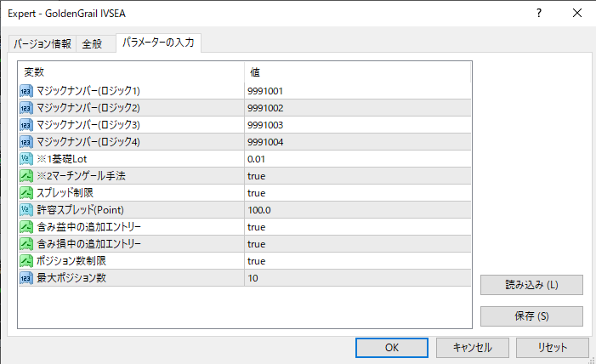This screenshot has height=364, width=596.
Task: Click the double-type icon beside 許容スプレッド(Point)
Action: click(26, 209)
